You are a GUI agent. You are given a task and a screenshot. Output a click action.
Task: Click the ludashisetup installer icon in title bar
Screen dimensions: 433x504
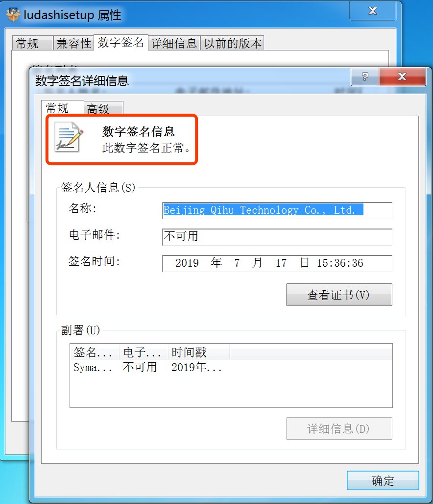click(13, 15)
